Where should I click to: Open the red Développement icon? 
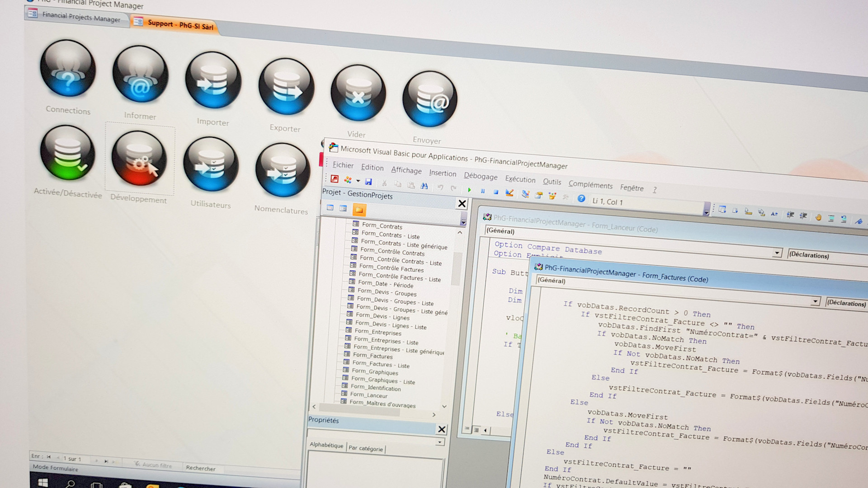(x=139, y=159)
